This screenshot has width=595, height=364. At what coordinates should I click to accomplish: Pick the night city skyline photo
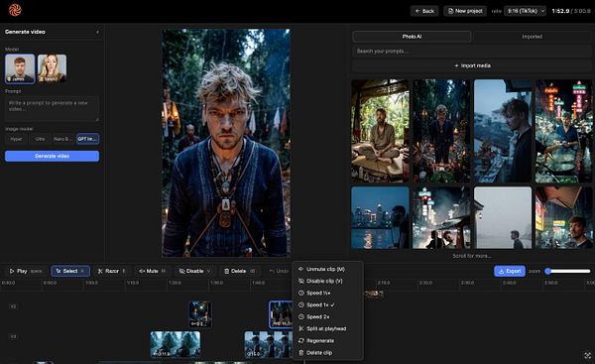380,217
